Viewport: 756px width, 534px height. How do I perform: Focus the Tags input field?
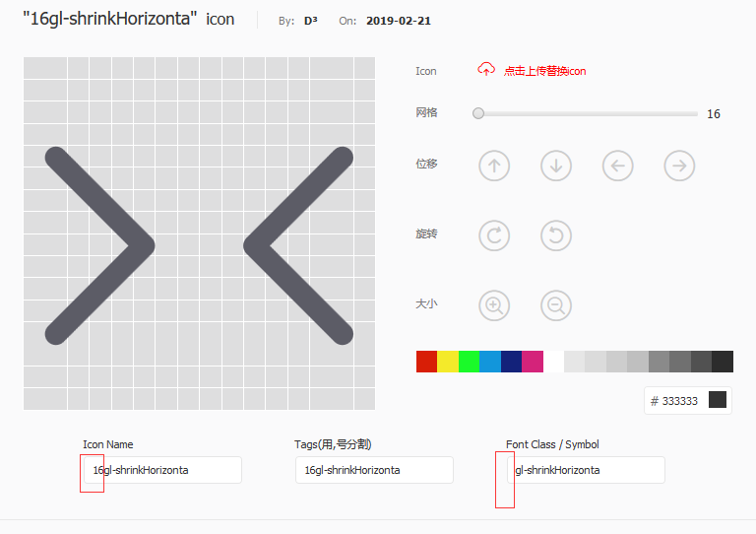tap(375, 470)
